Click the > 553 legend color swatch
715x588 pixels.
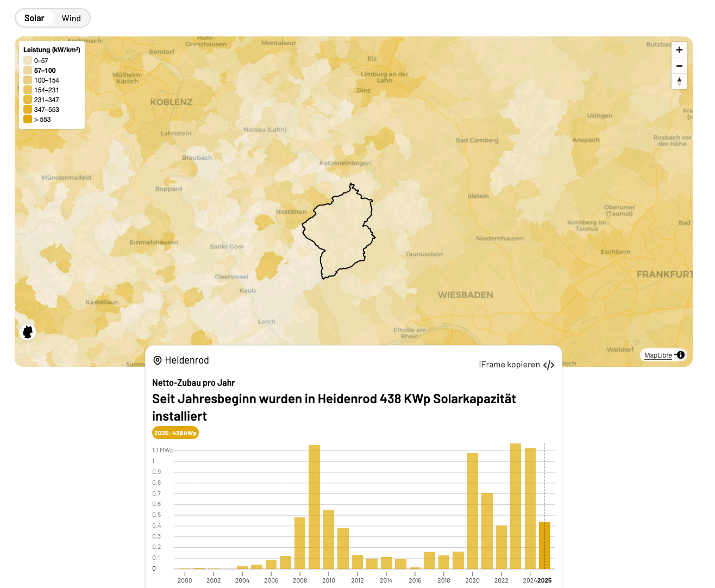pyautogui.click(x=28, y=120)
